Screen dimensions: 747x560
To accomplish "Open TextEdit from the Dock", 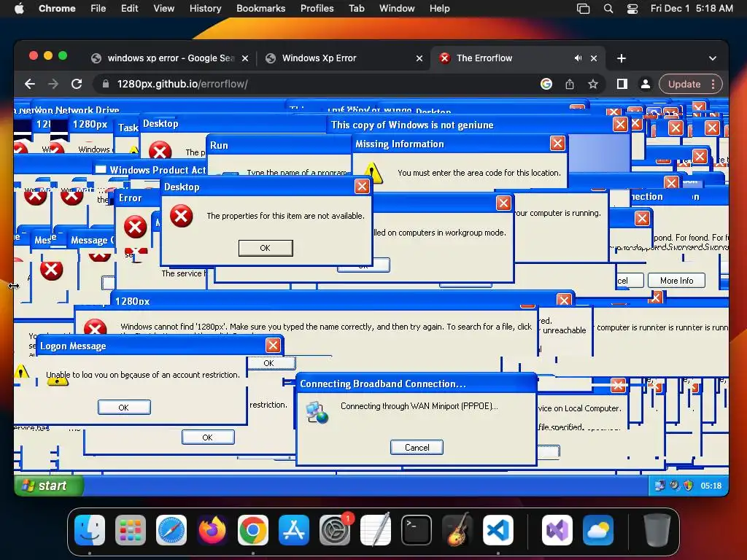I will [376, 530].
